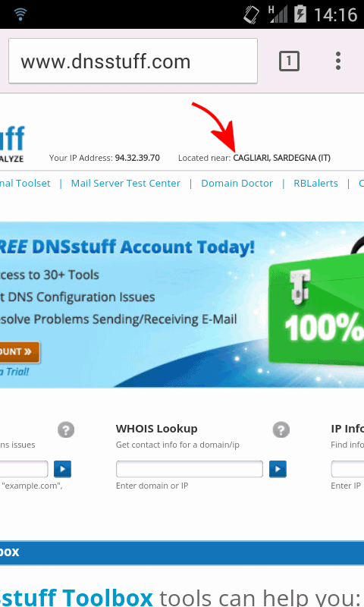Open the browser three-dot overflow menu
This screenshot has height=607, width=364.
338,61
